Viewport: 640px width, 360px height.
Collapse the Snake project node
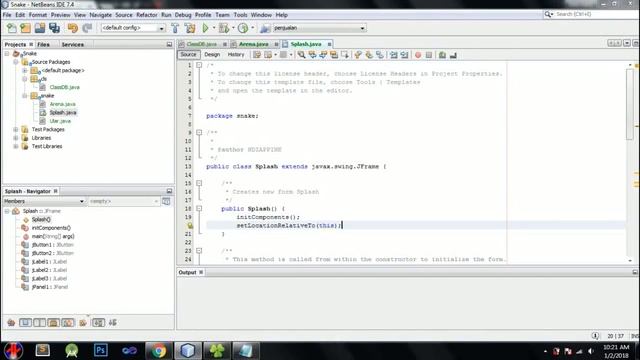pos(7,53)
